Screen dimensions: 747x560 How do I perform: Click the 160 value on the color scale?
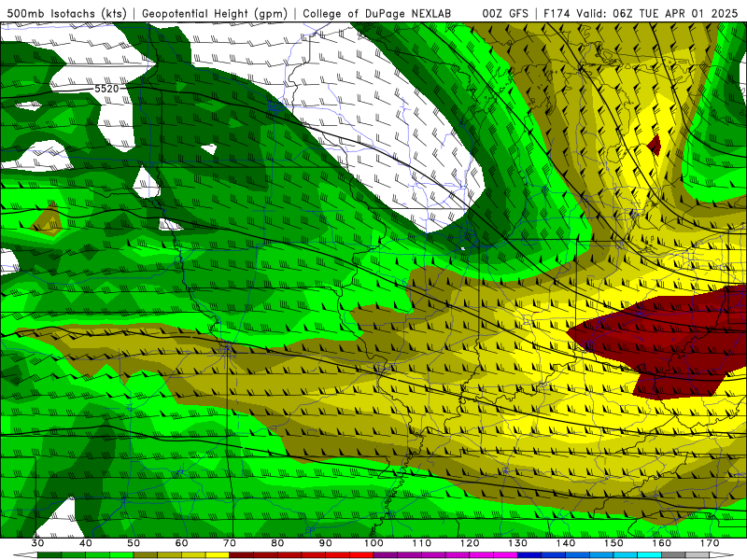(x=662, y=543)
